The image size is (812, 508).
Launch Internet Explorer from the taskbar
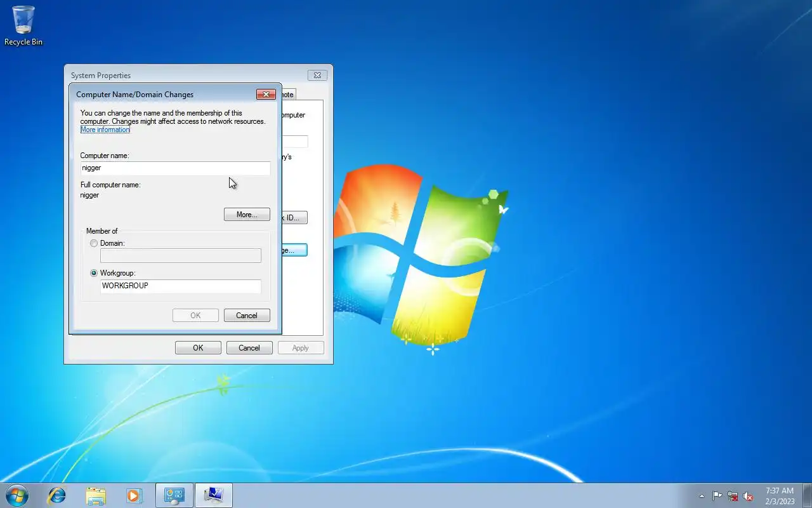[x=57, y=496]
